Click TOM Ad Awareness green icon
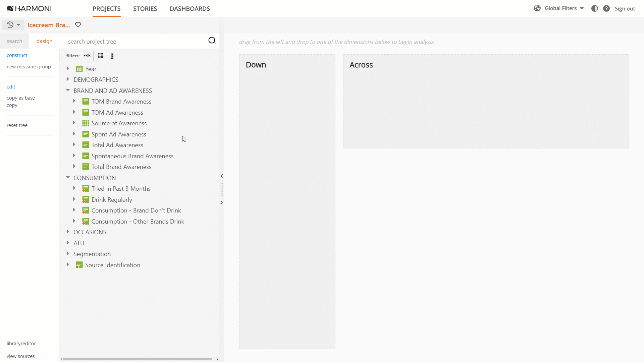Image resolution: width=644 pixels, height=362 pixels. pyautogui.click(x=86, y=113)
